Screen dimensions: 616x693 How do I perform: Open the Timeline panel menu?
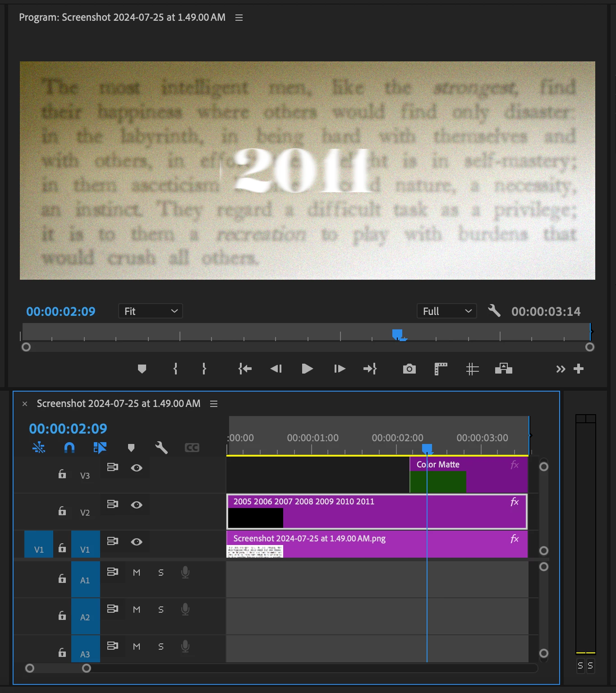[x=214, y=404]
